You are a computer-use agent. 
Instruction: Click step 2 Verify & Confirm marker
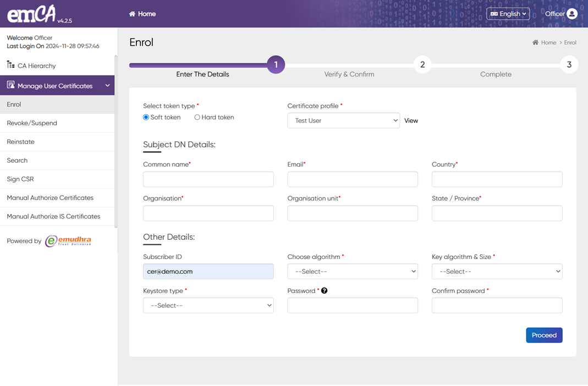422,65
